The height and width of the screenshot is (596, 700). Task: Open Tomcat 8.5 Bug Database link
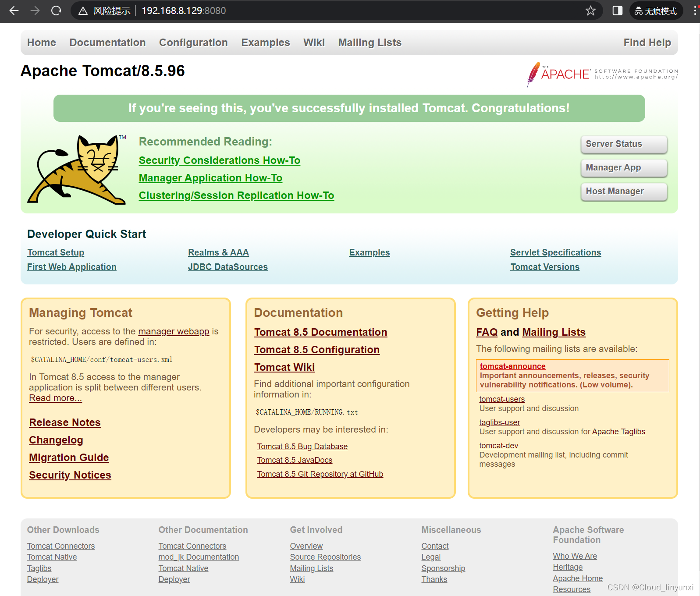tap(302, 447)
